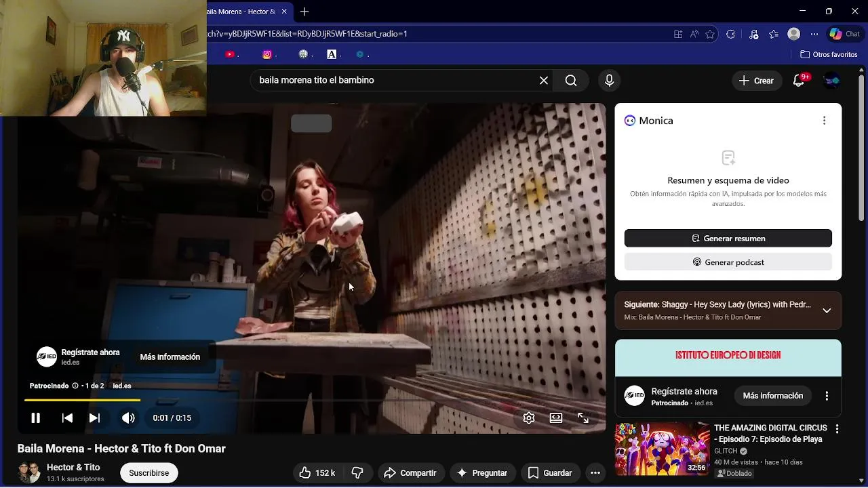
Task: Open the read aloud icon in address bar
Action: coord(694,34)
